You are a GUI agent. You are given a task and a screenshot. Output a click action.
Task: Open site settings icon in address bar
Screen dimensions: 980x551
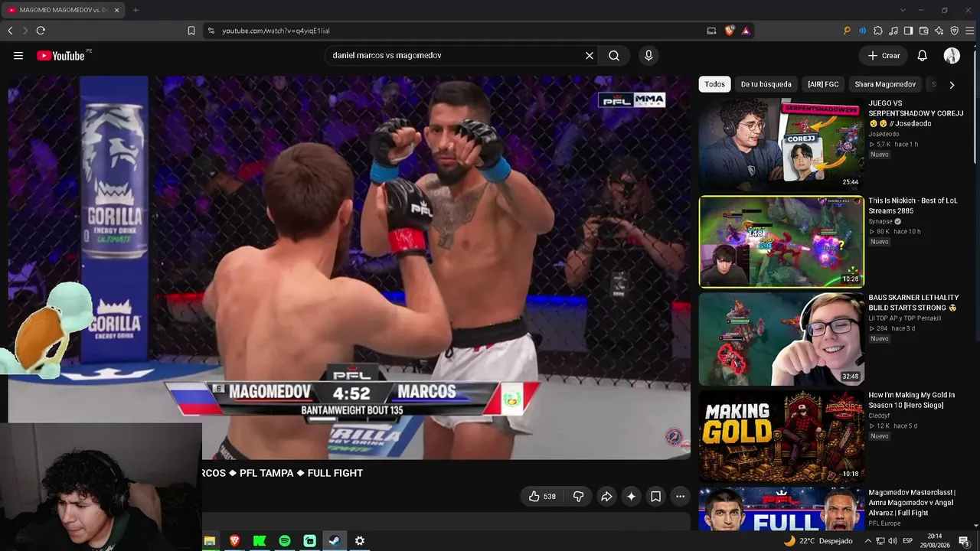pos(211,31)
